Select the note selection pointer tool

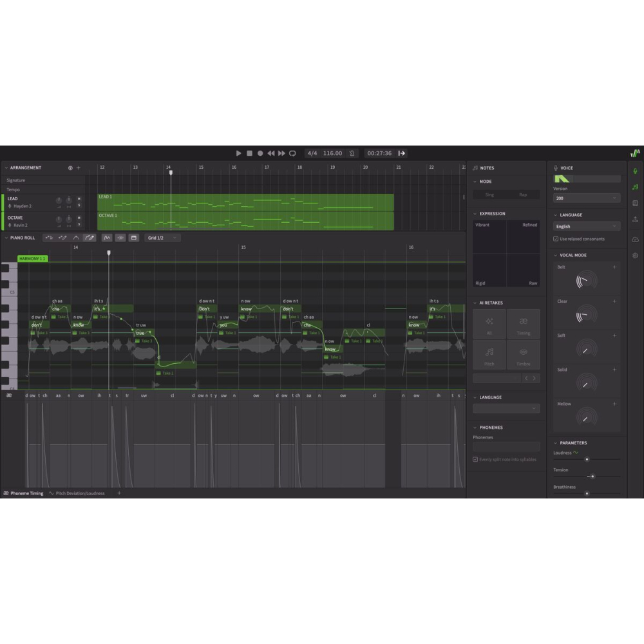pos(49,238)
